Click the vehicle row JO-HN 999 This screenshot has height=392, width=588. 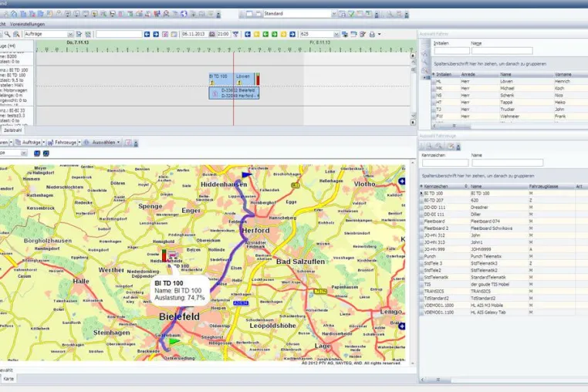coord(504,249)
